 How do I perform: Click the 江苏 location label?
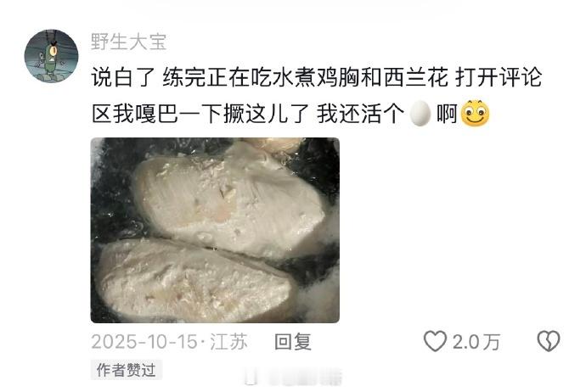[228, 342]
